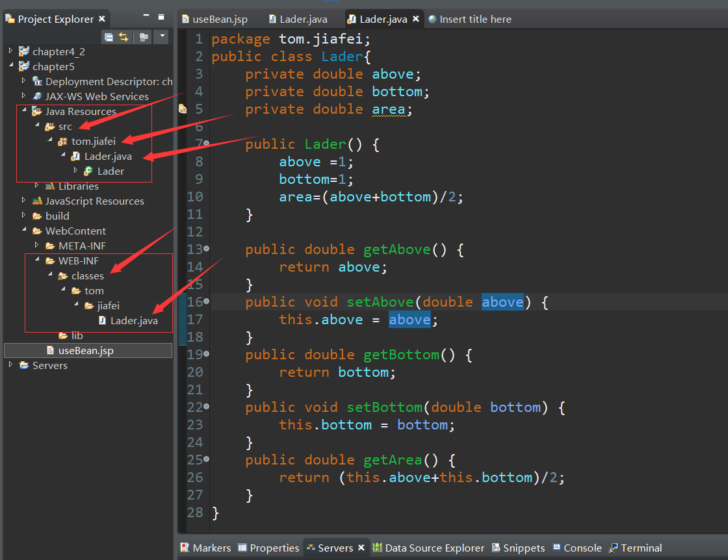
Task: Open Project Explorer View Menu dropdown
Action: click(x=162, y=36)
